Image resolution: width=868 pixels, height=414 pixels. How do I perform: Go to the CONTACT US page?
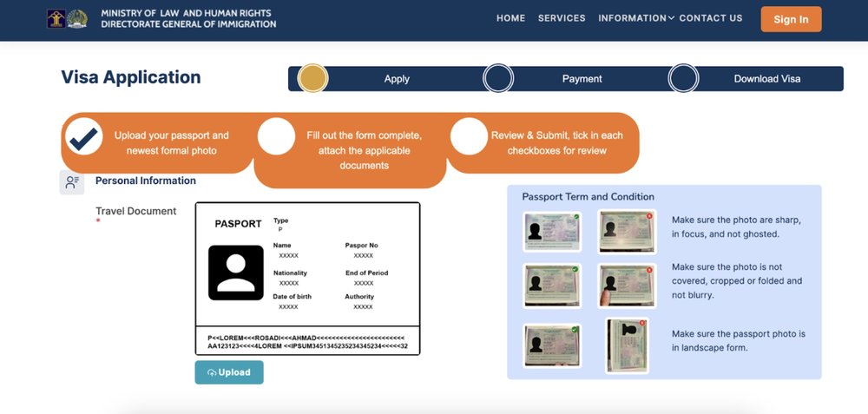tap(711, 18)
